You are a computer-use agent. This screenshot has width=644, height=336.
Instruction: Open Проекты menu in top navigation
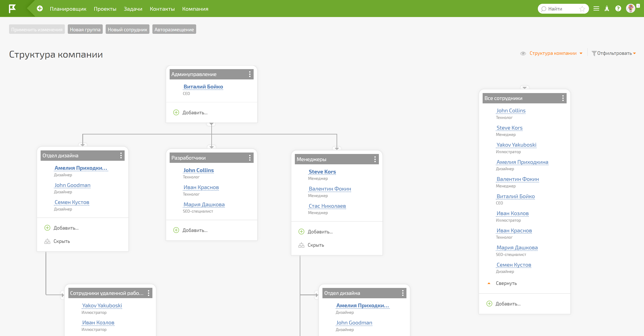pyautogui.click(x=105, y=9)
